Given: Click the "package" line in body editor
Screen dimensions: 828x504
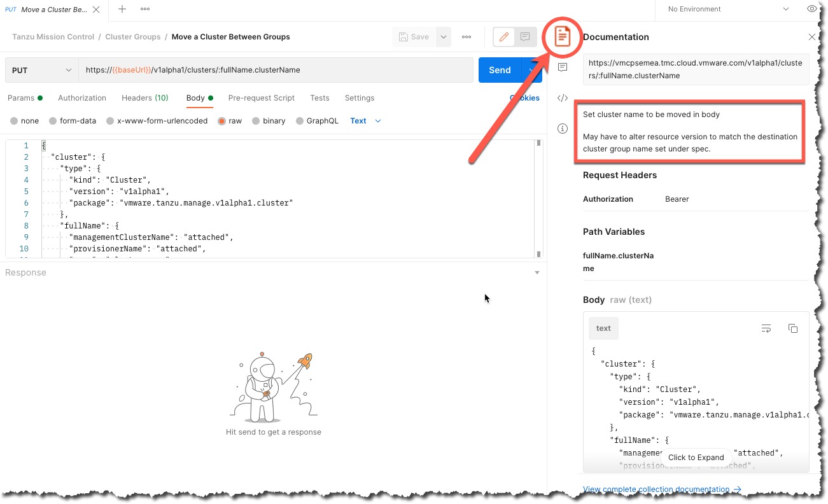Looking at the screenshot, I should tap(180, 202).
